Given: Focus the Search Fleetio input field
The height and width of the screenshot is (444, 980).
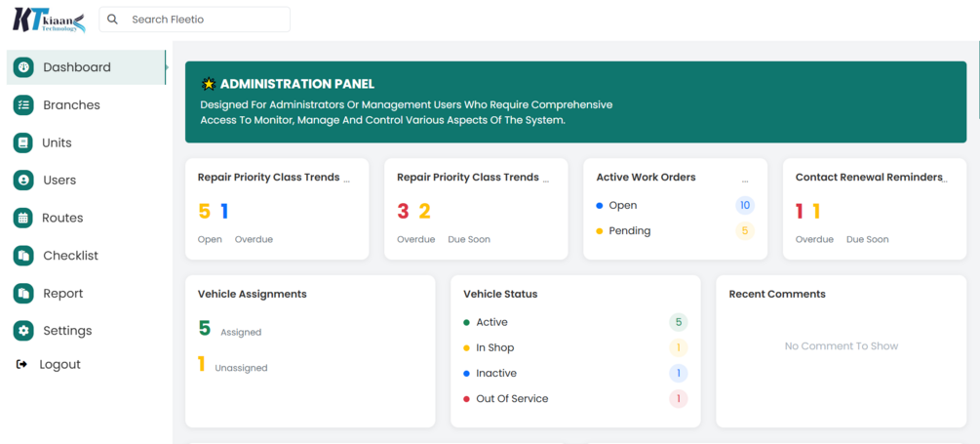Looking at the screenshot, I should click(205, 20).
